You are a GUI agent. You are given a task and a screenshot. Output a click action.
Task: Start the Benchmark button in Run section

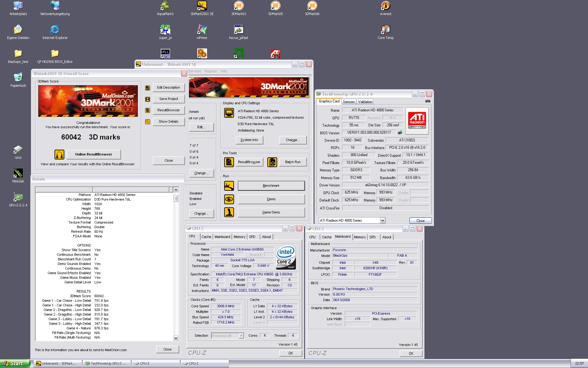(x=271, y=186)
